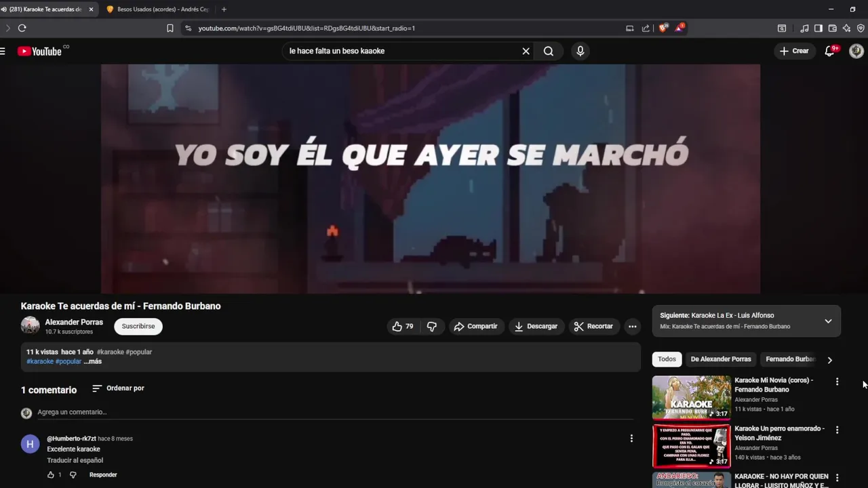This screenshot has width=868, height=488.
Task: Click the video player to pause
Action: (x=431, y=179)
